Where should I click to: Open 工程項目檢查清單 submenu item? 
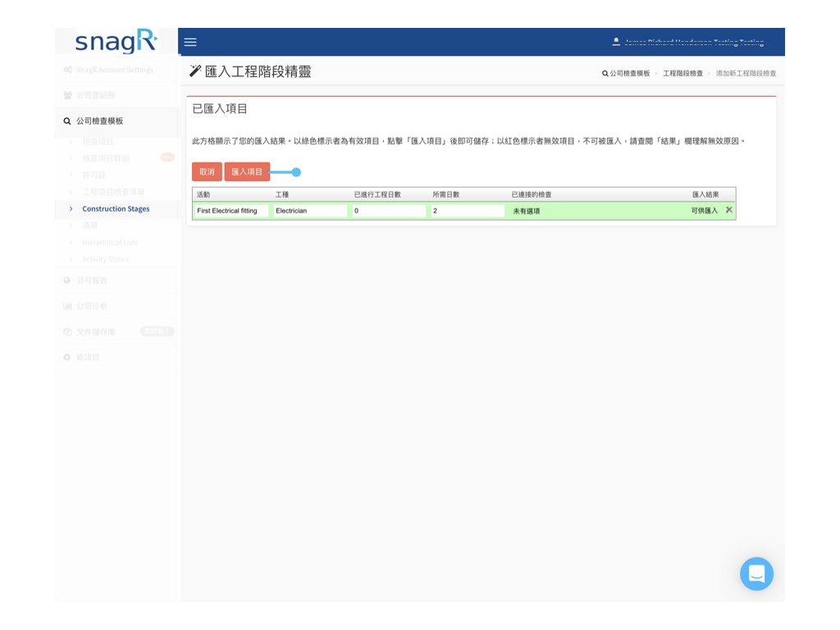pos(113,192)
